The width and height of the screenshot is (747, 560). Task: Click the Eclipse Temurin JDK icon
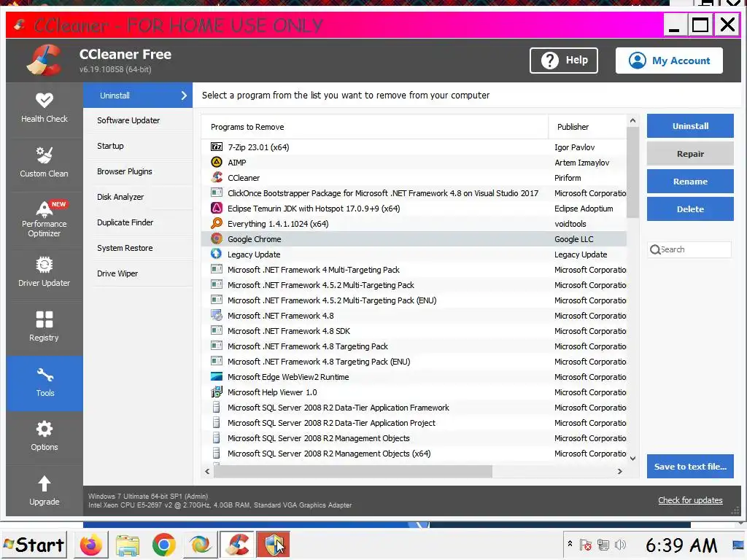point(217,208)
